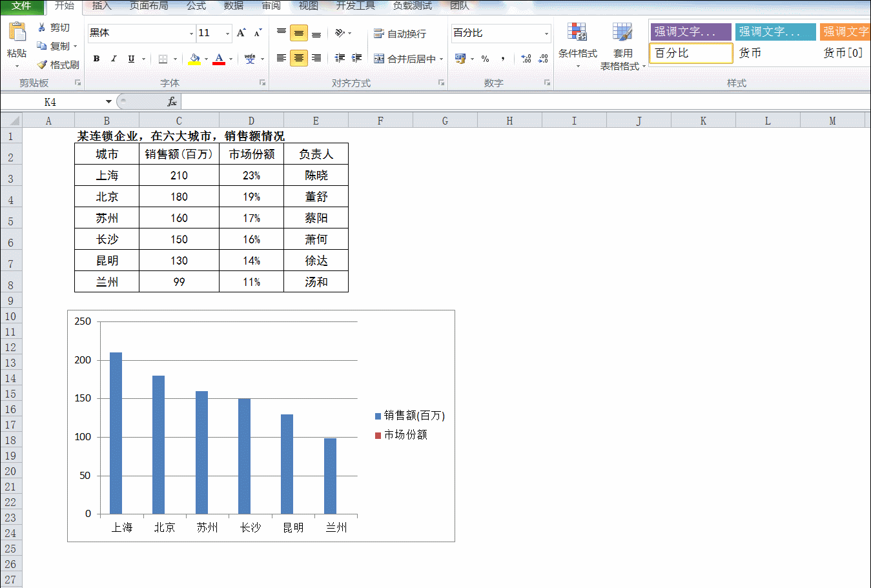Open the File (文件) tab
This screenshot has width=871, height=588.
(21, 6)
